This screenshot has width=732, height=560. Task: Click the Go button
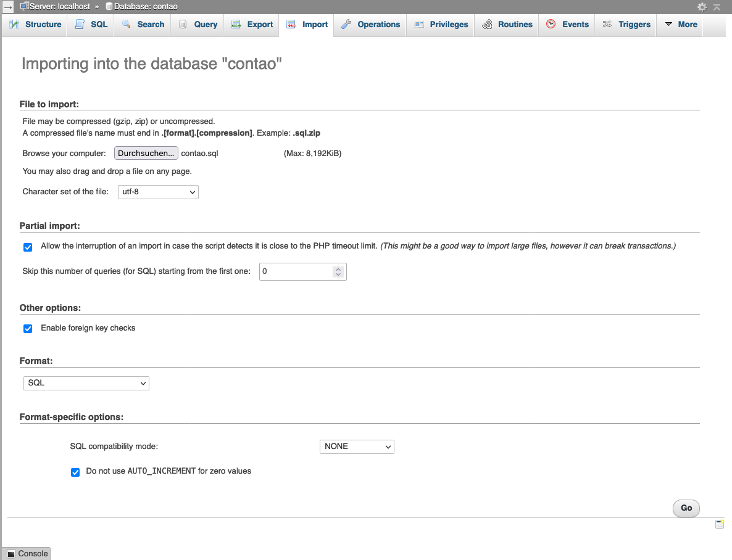pos(686,508)
